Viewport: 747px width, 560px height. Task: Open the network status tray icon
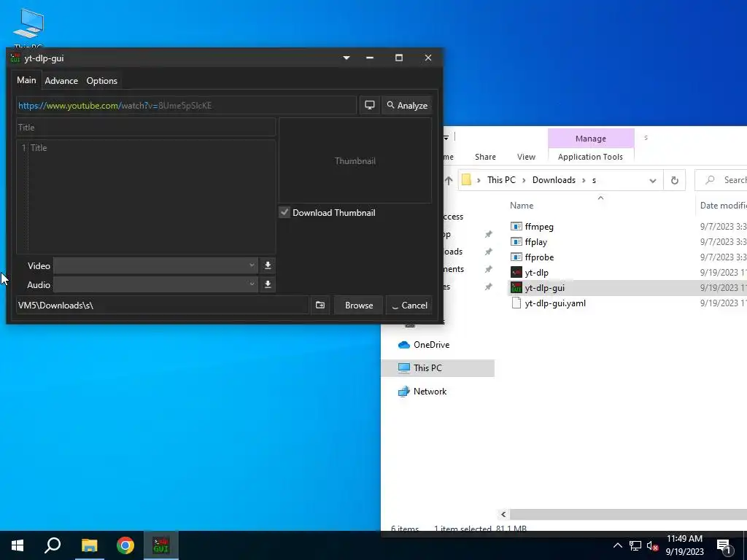(x=635, y=545)
